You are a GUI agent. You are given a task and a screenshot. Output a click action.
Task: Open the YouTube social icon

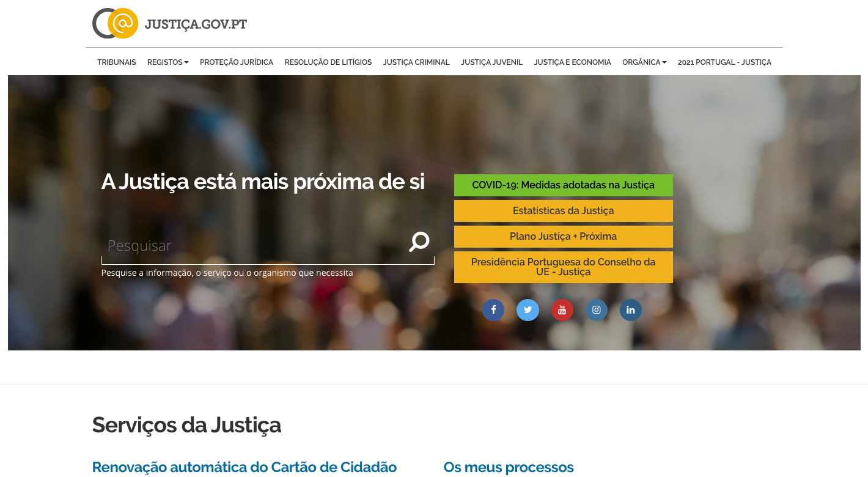tap(562, 310)
